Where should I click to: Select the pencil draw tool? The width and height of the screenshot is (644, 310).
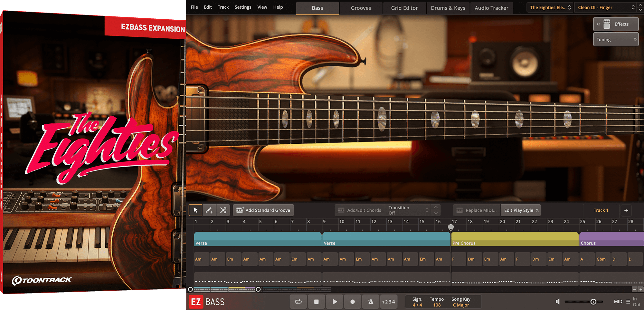coord(209,210)
